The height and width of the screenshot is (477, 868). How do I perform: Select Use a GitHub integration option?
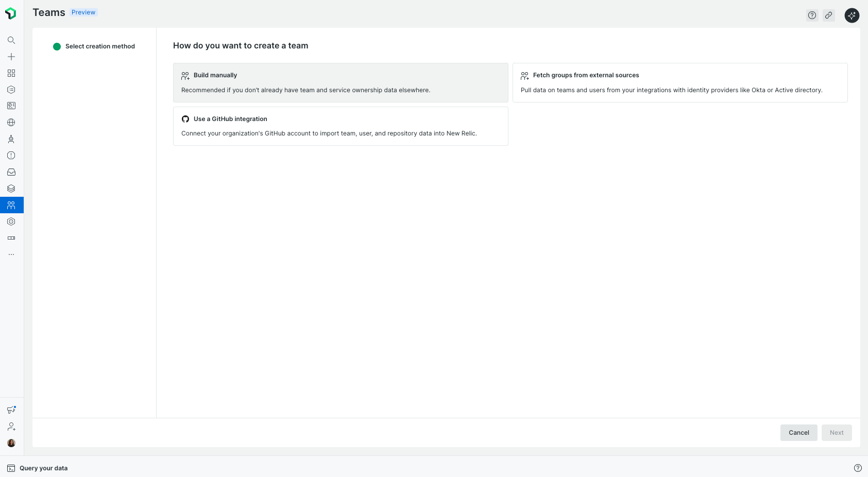pos(341,126)
